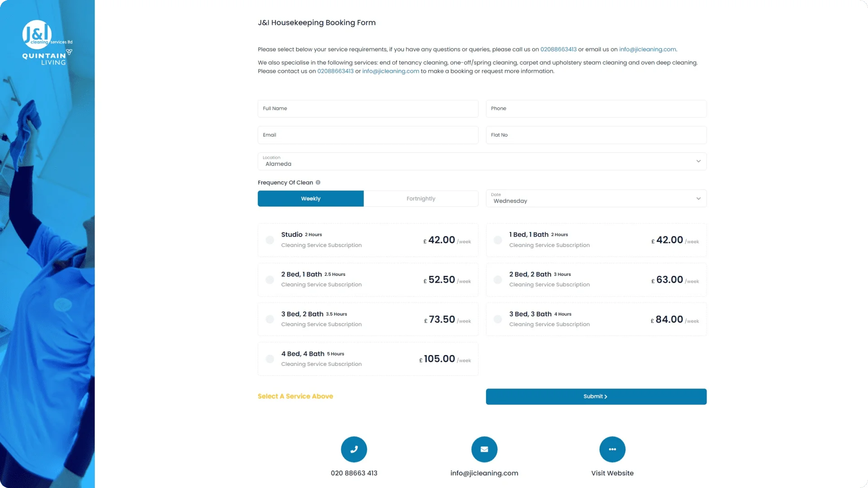
Task: Select the Weekly frequency tab
Action: (x=311, y=199)
